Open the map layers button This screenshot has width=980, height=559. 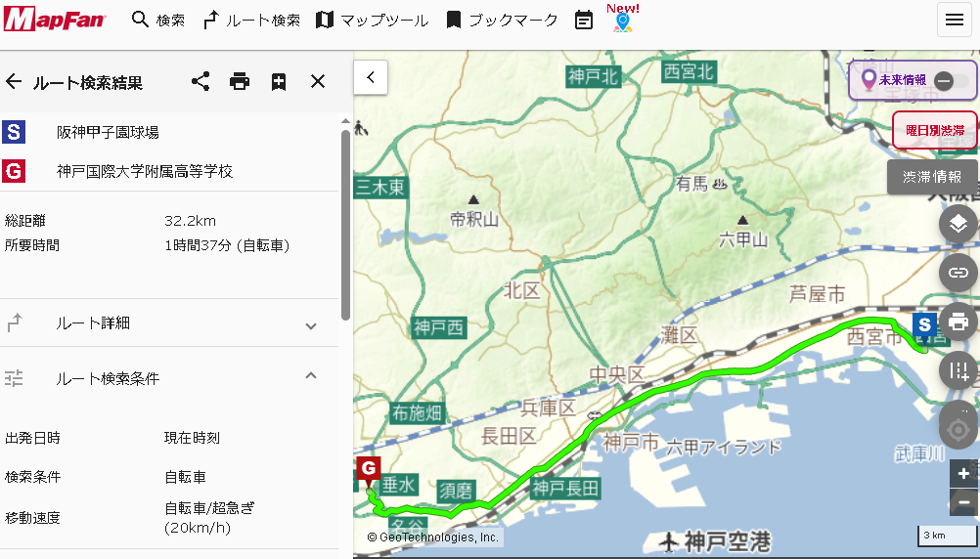pyautogui.click(x=958, y=225)
